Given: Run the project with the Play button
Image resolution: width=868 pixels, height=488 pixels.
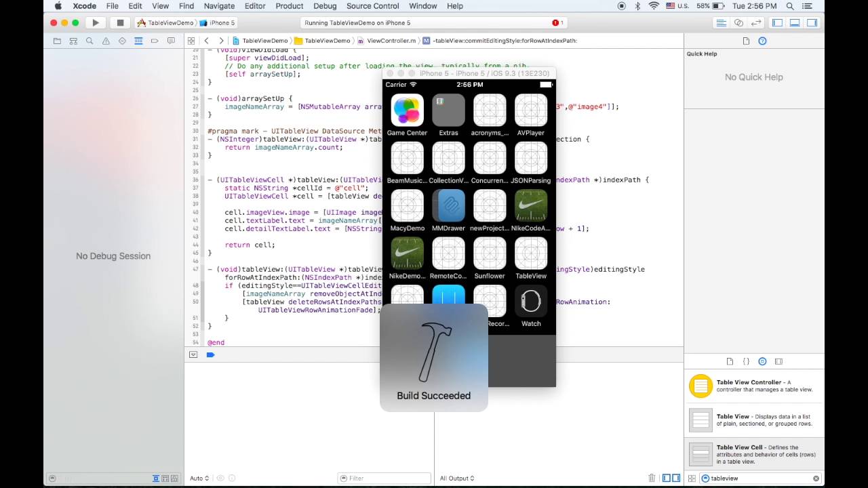Looking at the screenshot, I should click(x=96, y=22).
